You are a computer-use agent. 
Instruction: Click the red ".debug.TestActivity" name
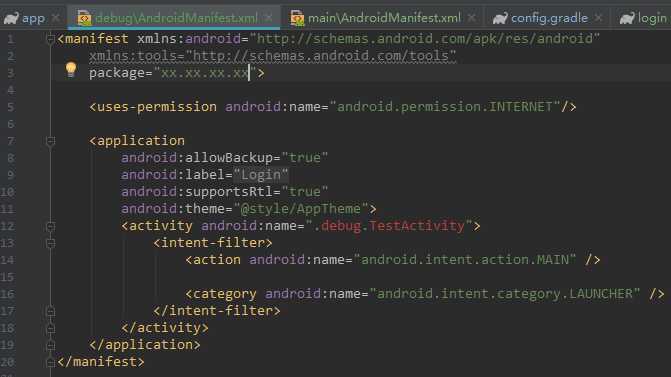(389, 226)
